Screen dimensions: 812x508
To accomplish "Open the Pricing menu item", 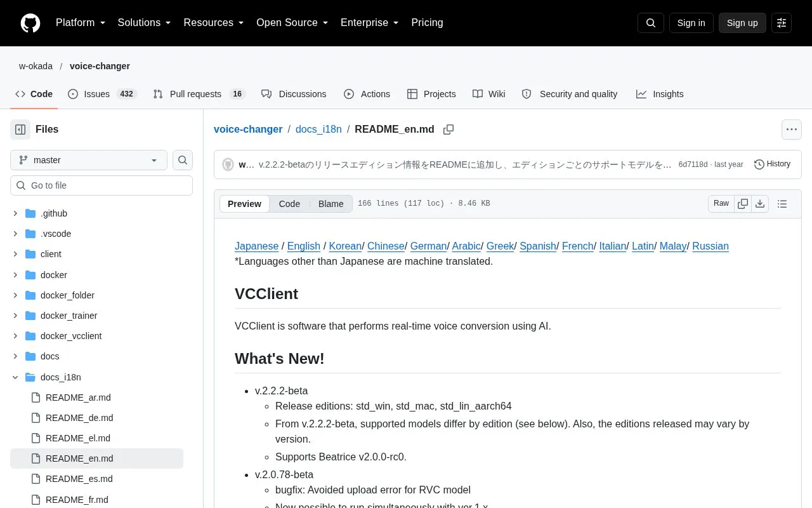I will tap(427, 23).
